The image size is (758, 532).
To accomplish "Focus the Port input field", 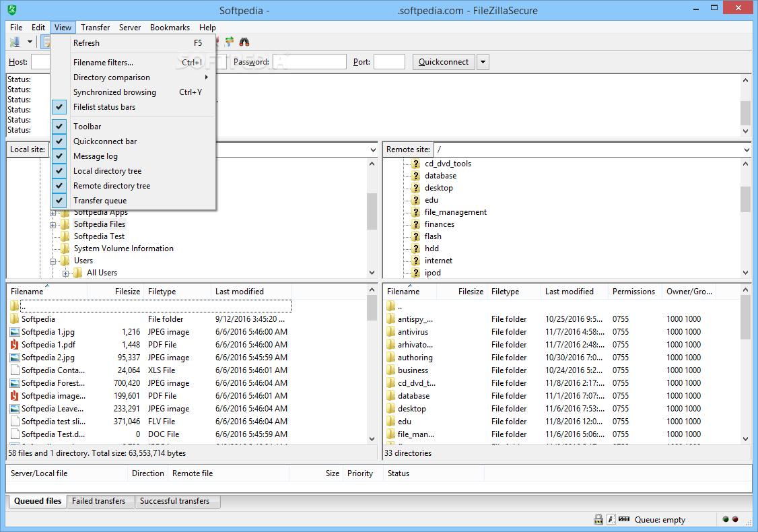I will [x=389, y=62].
